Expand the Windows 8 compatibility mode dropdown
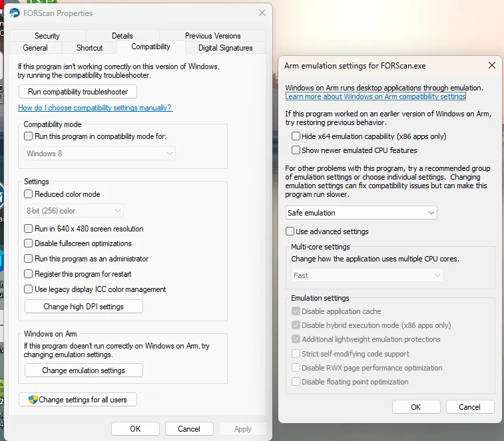 point(99,154)
